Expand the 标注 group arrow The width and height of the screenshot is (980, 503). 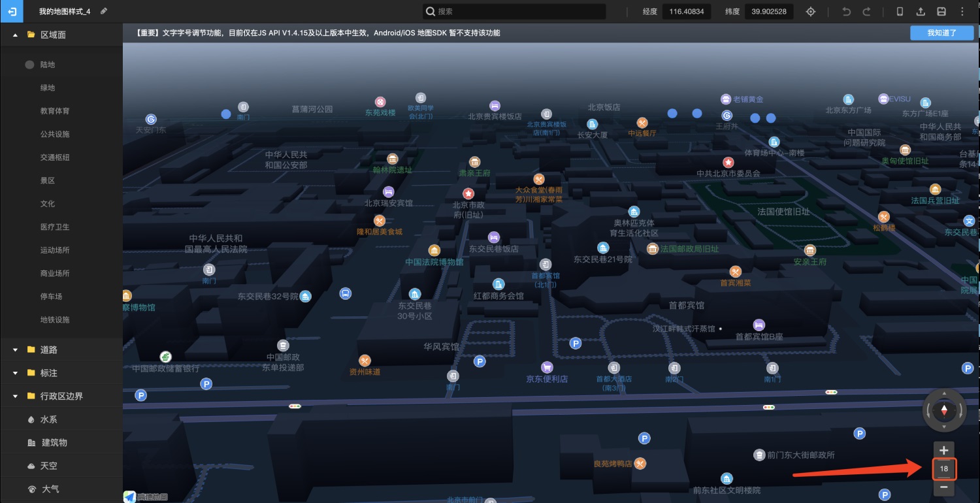[x=15, y=373]
